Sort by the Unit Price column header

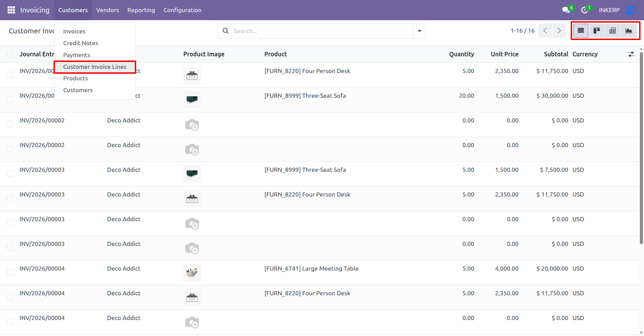click(x=504, y=54)
